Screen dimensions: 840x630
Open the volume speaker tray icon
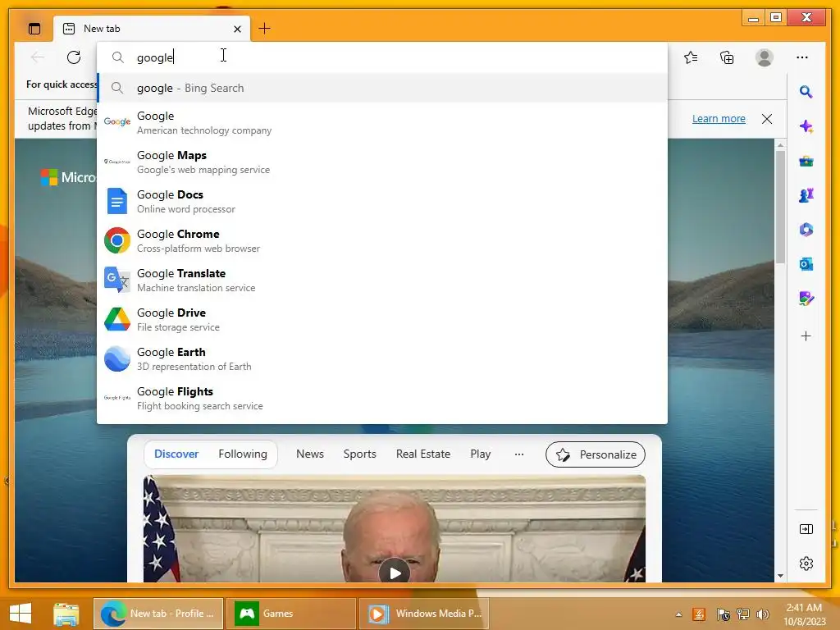[x=762, y=614]
